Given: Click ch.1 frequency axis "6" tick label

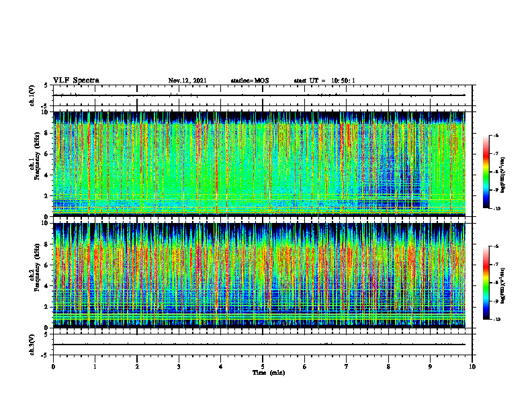Looking at the screenshot, I should coord(47,154).
